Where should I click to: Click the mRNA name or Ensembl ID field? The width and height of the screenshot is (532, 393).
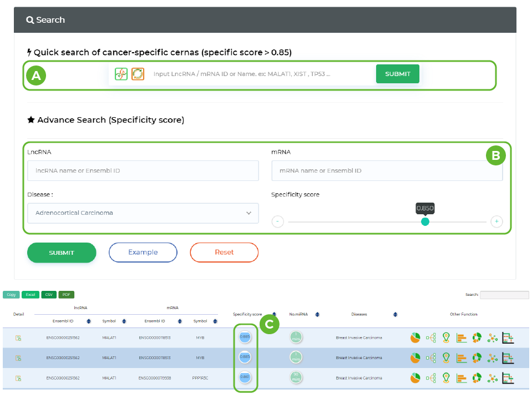point(387,171)
